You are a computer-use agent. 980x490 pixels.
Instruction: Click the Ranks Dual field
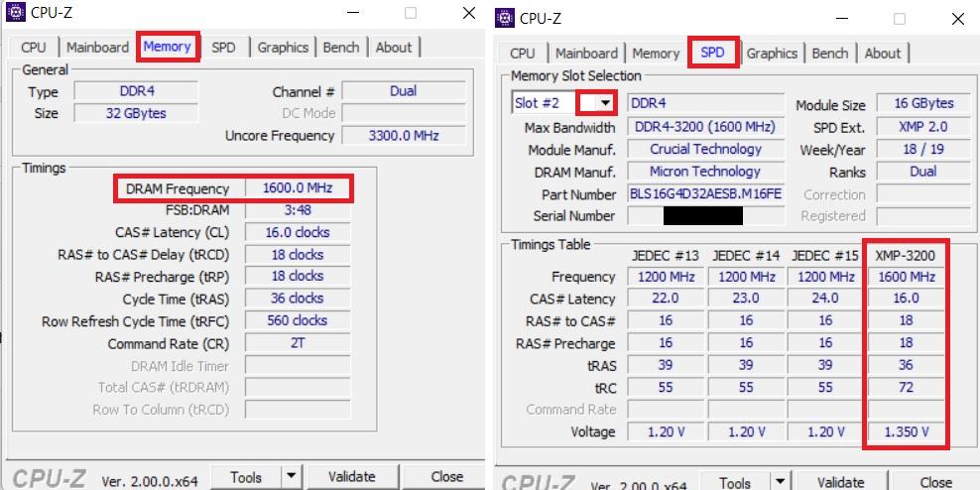click(x=923, y=172)
